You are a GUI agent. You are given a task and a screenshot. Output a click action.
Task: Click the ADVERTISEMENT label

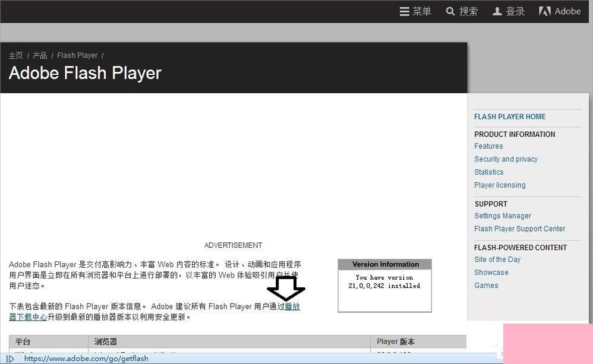(233, 245)
